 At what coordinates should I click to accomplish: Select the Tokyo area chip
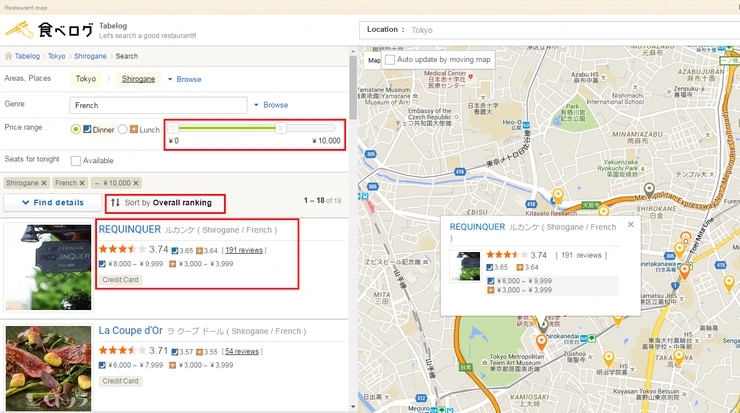point(86,79)
